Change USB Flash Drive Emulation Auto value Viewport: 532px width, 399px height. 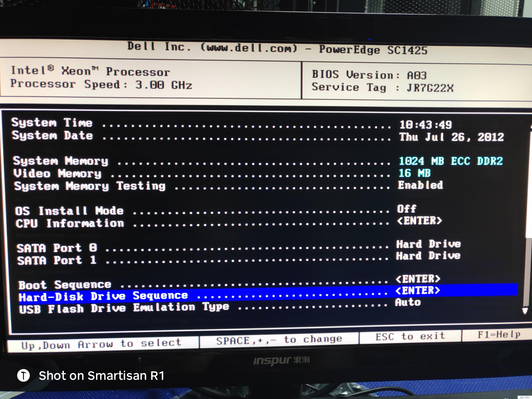(408, 302)
